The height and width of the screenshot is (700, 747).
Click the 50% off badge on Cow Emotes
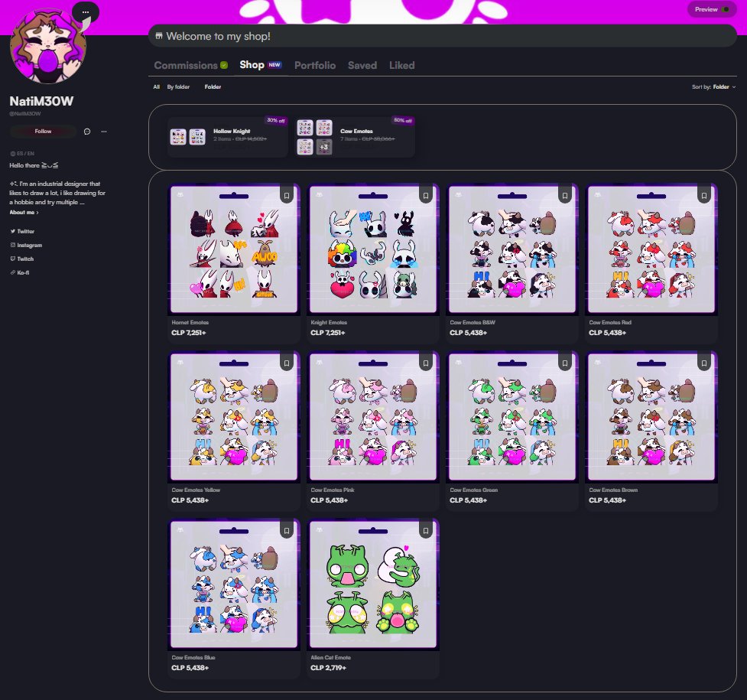coord(403,121)
